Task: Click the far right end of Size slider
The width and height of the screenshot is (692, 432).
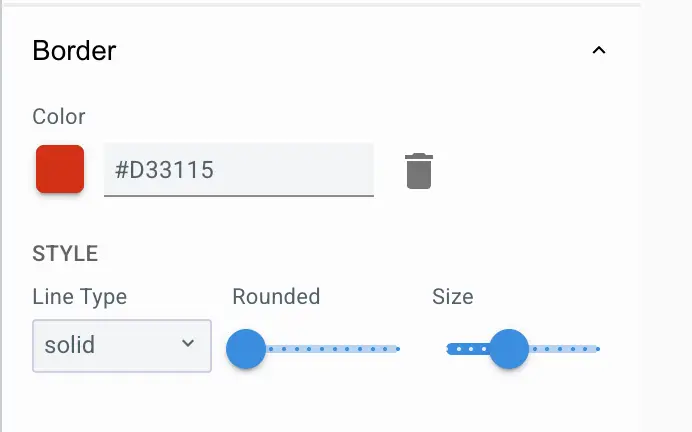Action: tap(597, 349)
